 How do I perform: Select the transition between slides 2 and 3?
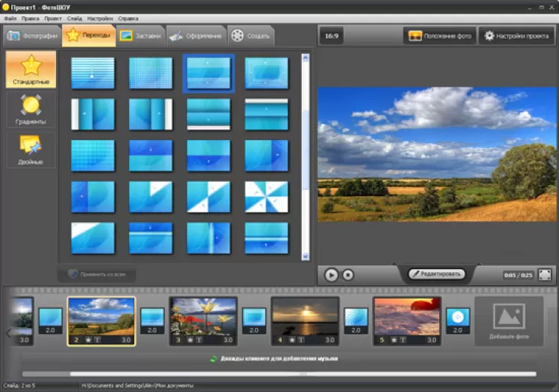[152, 320]
